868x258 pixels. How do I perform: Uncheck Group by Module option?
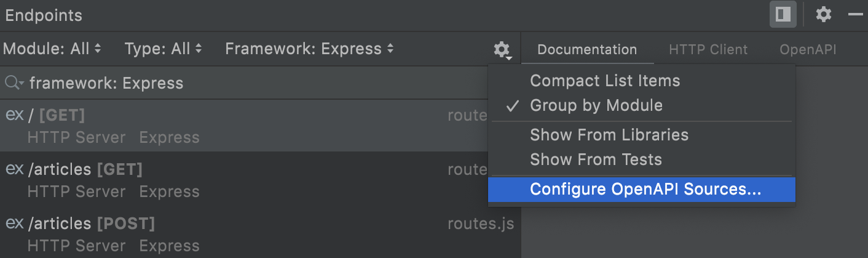(x=596, y=105)
